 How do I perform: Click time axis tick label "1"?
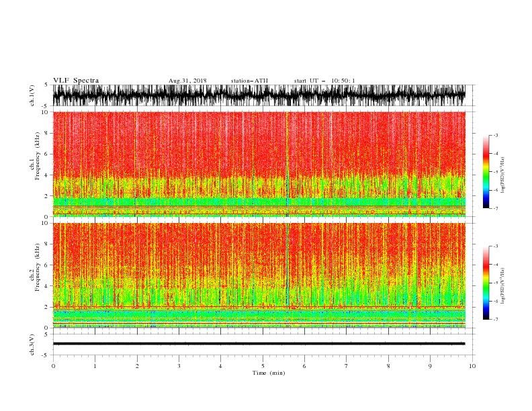(95, 366)
